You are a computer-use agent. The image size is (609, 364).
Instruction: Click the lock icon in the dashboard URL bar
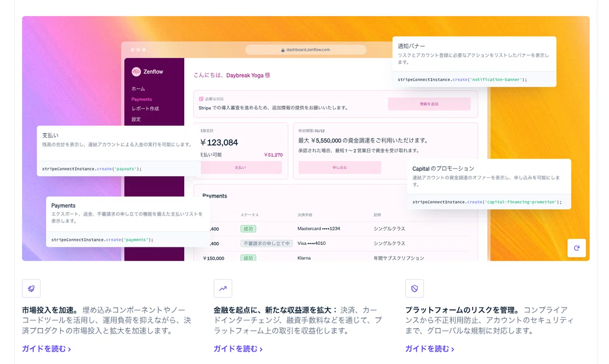click(x=283, y=50)
